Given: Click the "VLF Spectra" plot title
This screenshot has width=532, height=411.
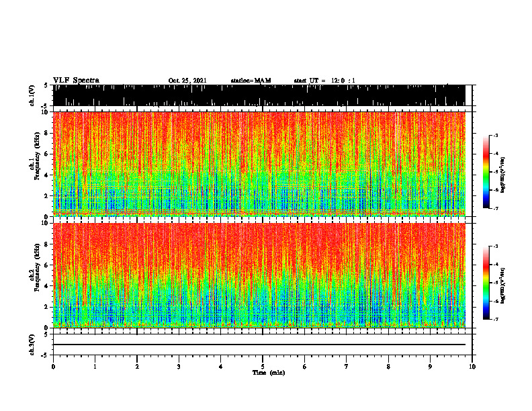Looking at the screenshot, I should [76, 81].
